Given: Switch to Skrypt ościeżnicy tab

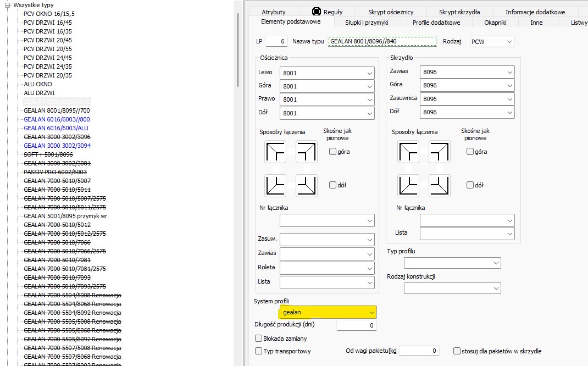Looking at the screenshot, I should pyautogui.click(x=391, y=12).
